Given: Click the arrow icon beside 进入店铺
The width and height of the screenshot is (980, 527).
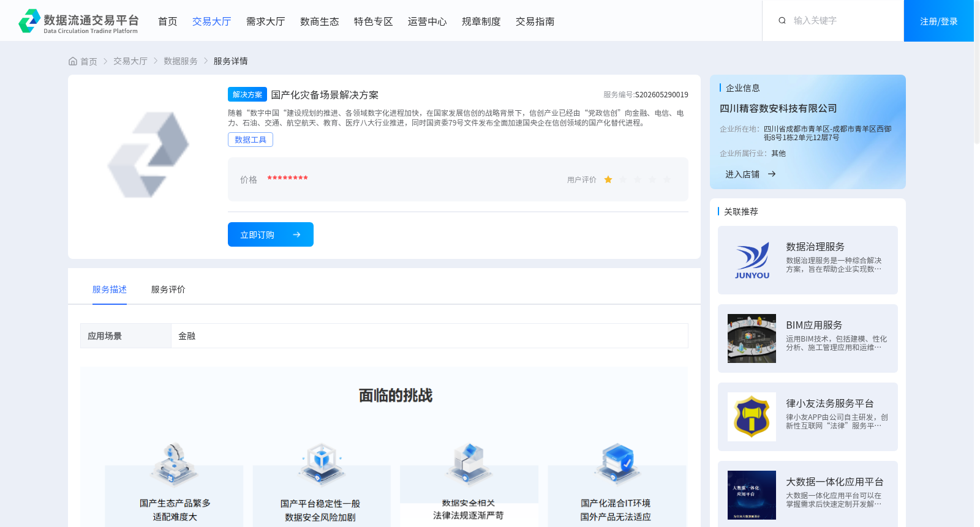Looking at the screenshot, I should click(772, 174).
